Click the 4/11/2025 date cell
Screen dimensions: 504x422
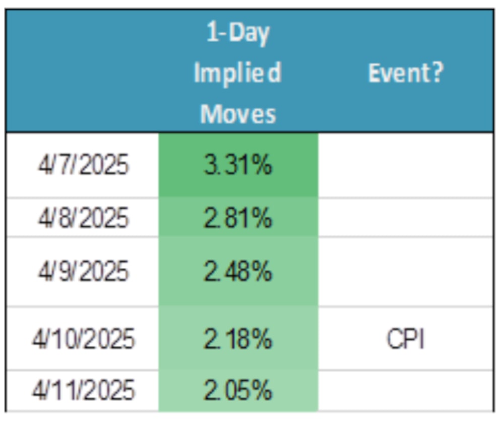point(83,391)
